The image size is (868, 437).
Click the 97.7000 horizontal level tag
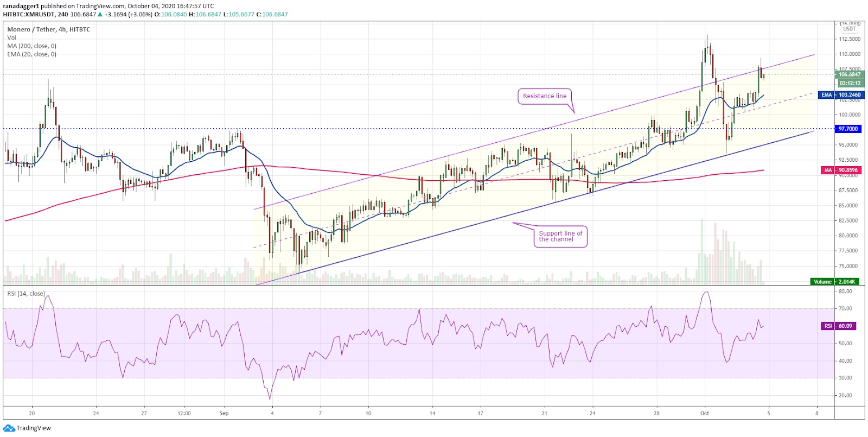[x=848, y=129]
